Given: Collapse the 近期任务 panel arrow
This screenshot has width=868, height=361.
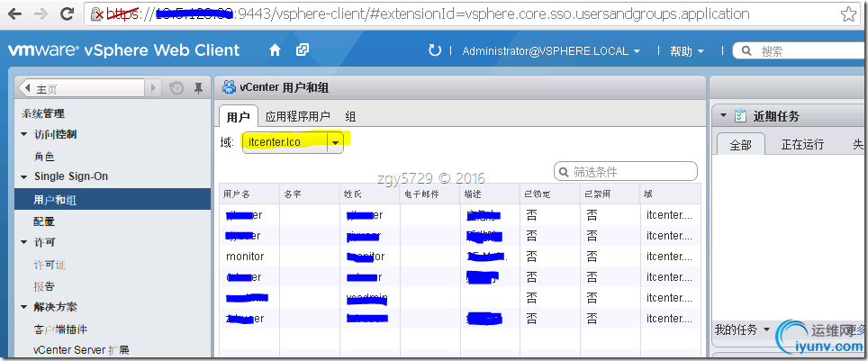Looking at the screenshot, I should tap(723, 116).
